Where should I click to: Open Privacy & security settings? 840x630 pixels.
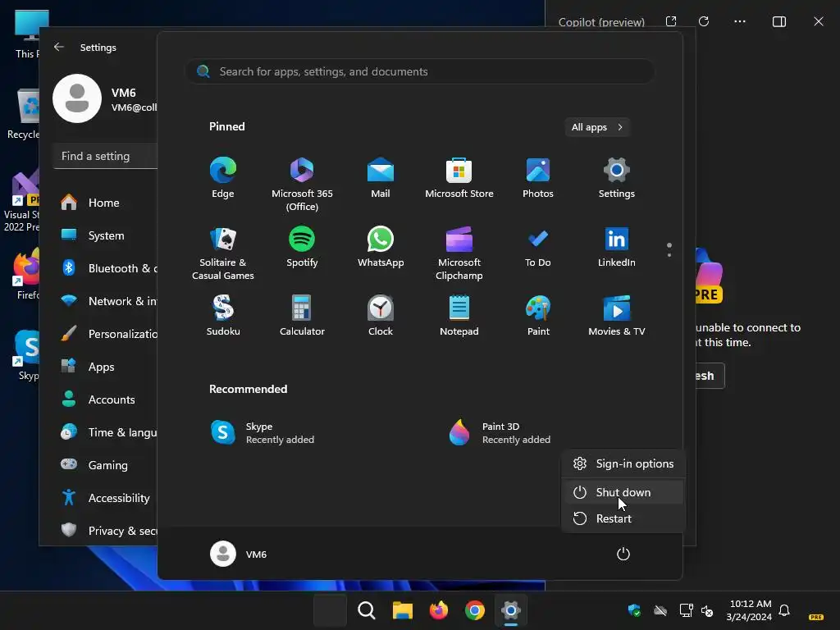point(107,531)
